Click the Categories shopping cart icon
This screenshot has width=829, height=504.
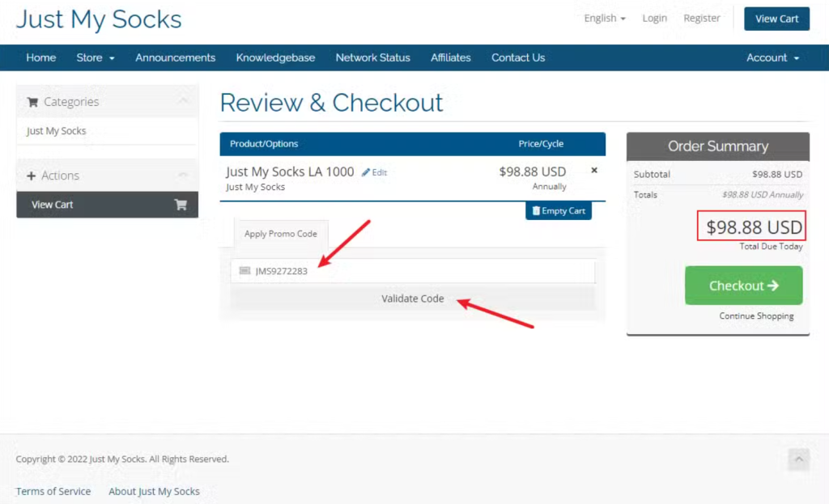(x=32, y=102)
